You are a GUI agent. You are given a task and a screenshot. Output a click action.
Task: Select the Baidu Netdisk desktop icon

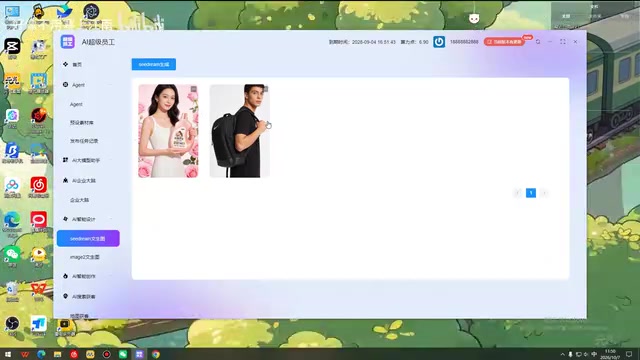coord(12,188)
